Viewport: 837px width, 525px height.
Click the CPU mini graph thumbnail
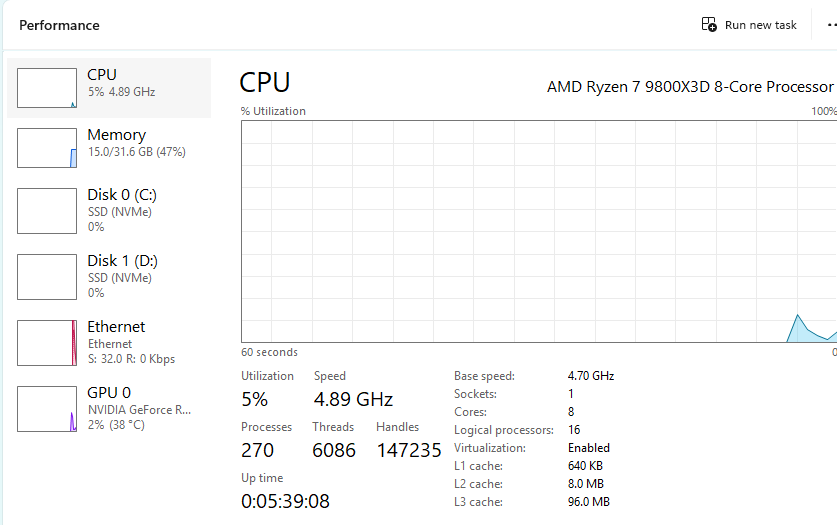47,88
